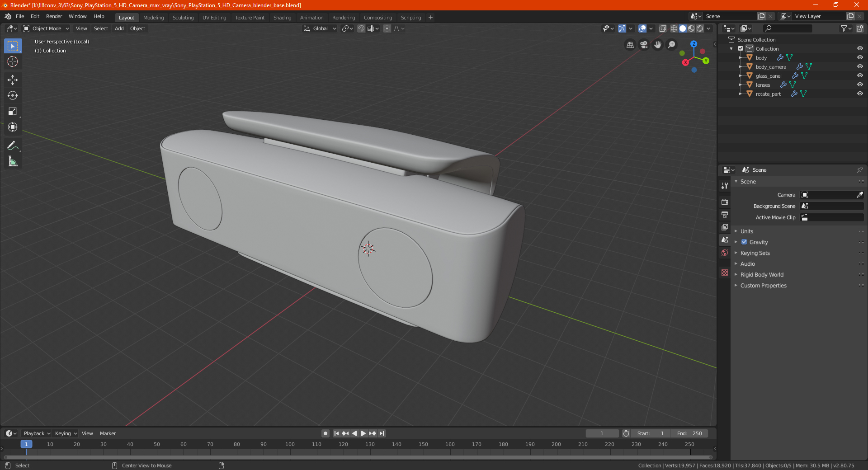
Task: Jump to timeline end frame
Action: coord(382,433)
